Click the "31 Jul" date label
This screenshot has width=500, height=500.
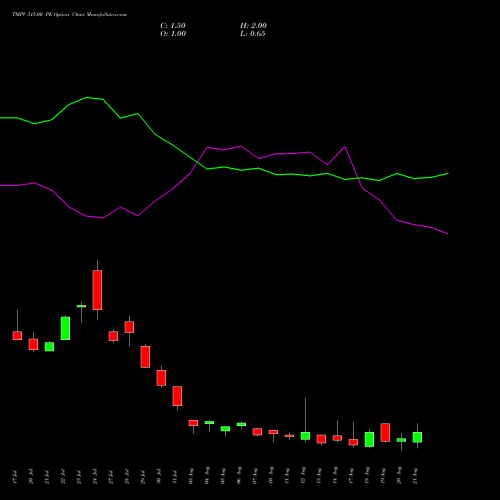(175, 477)
